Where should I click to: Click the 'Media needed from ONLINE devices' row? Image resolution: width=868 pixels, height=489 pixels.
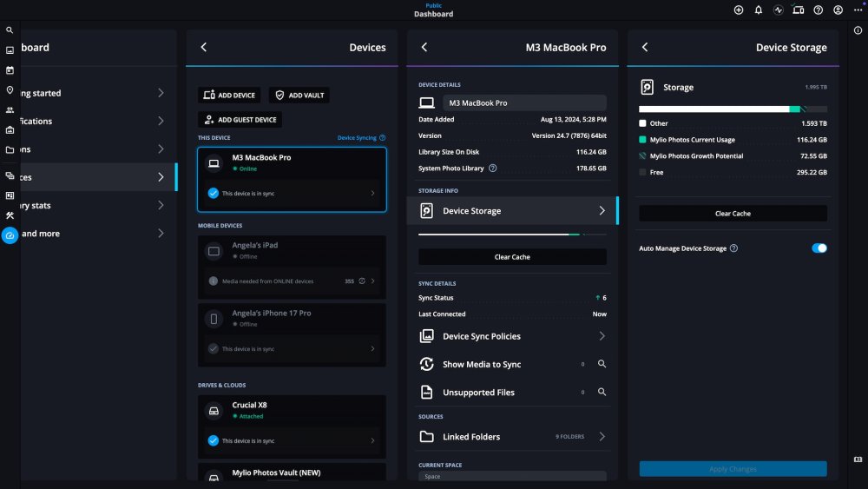(292, 281)
